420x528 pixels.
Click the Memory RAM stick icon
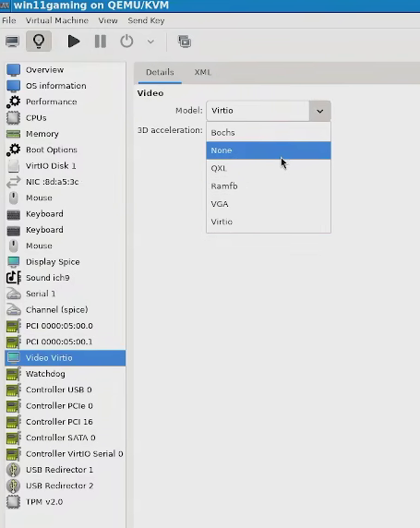pos(14,134)
